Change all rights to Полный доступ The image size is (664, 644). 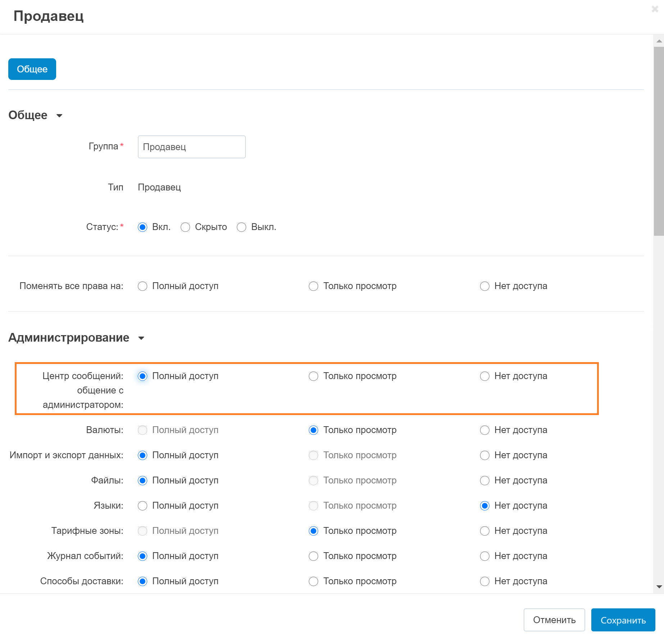tap(143, 286)
